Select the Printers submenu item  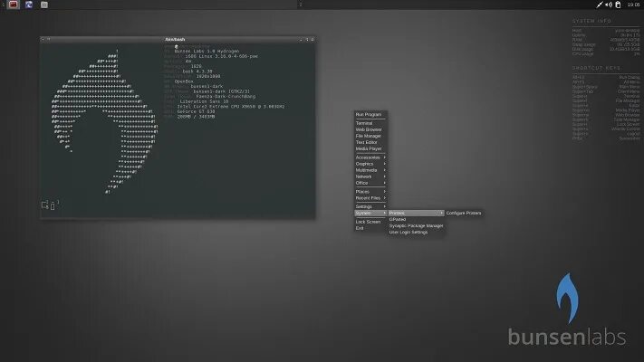[416, 214]
